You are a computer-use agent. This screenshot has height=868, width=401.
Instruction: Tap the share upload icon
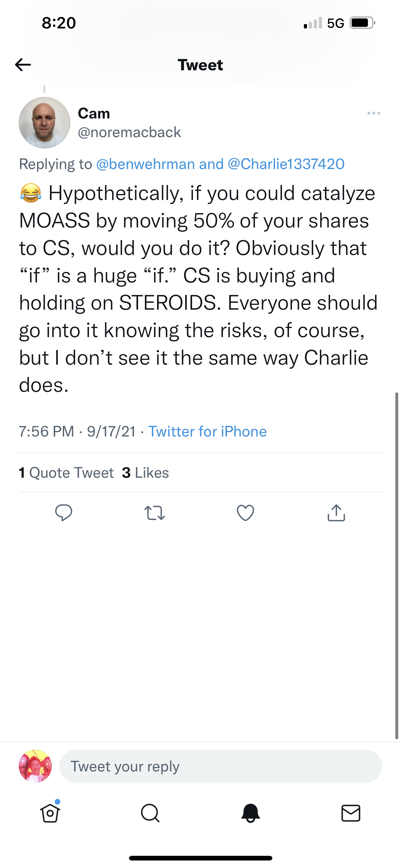pyautogui.click(x=336, y=513)
